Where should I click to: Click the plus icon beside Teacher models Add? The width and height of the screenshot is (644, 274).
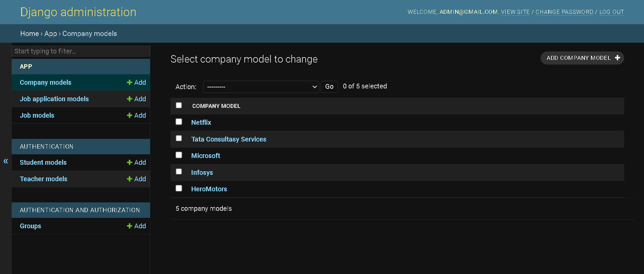[x=129, y=179]
